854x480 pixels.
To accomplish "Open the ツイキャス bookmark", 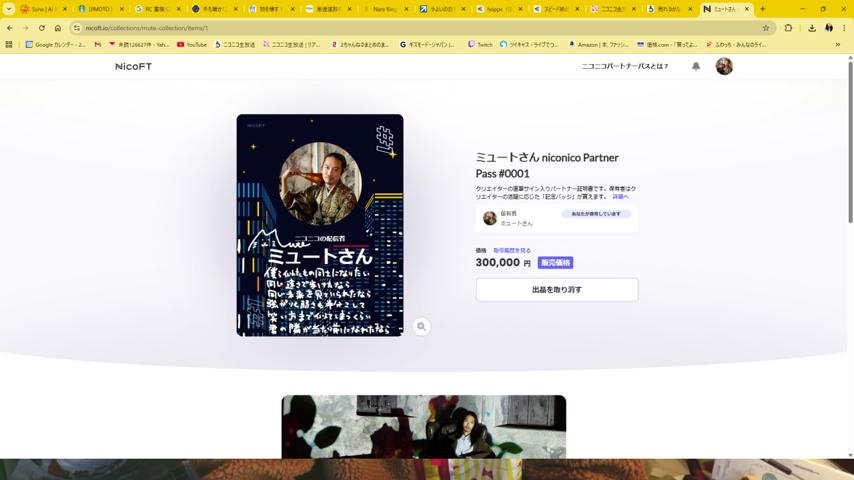I will coord(529,45).
